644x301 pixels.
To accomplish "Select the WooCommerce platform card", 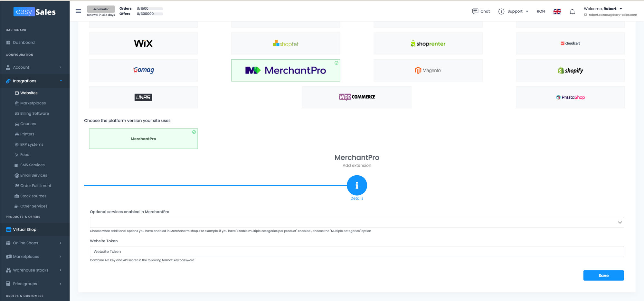I will 357,97.
